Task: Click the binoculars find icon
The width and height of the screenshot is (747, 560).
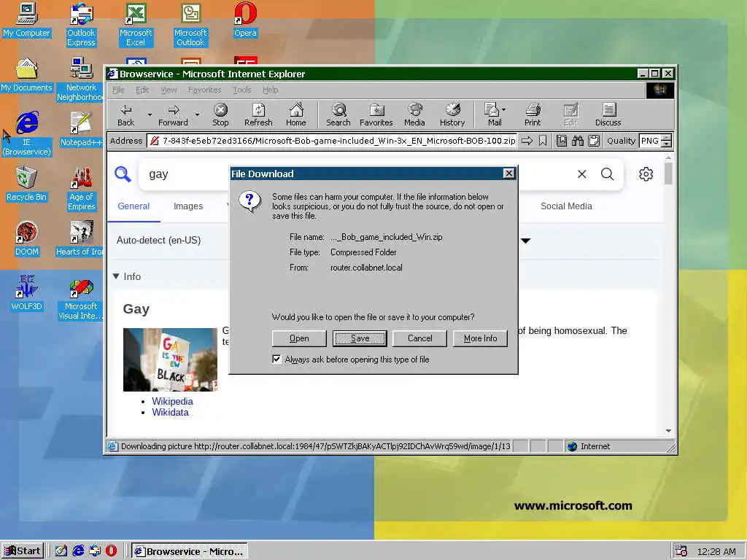Action: pyautogui.click(x=578, y=141)
